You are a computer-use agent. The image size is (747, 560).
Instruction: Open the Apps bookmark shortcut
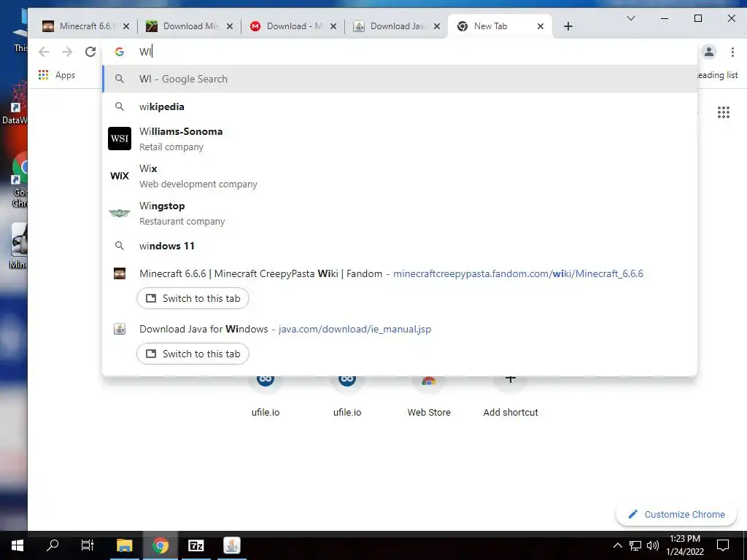coord(57,75)
